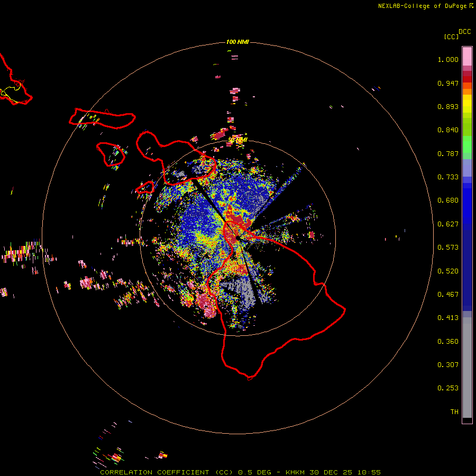Click the 0.947 scale value
Viewport: 476px width, 476px height.
448,83
